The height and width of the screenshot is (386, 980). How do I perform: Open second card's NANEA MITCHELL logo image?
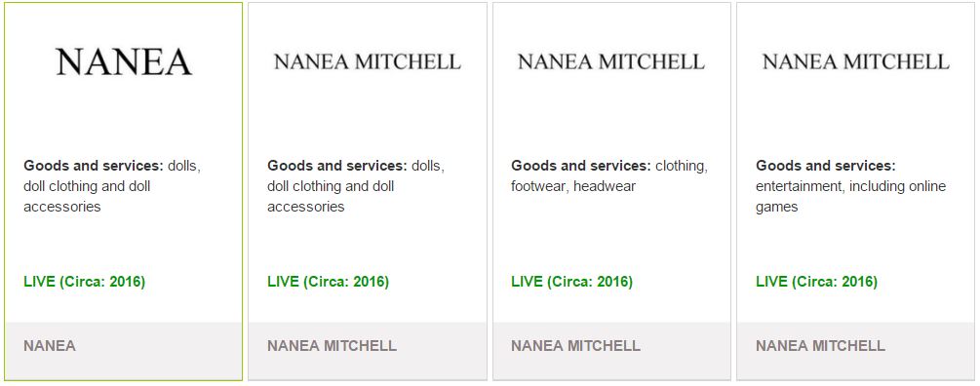point(368,61)
